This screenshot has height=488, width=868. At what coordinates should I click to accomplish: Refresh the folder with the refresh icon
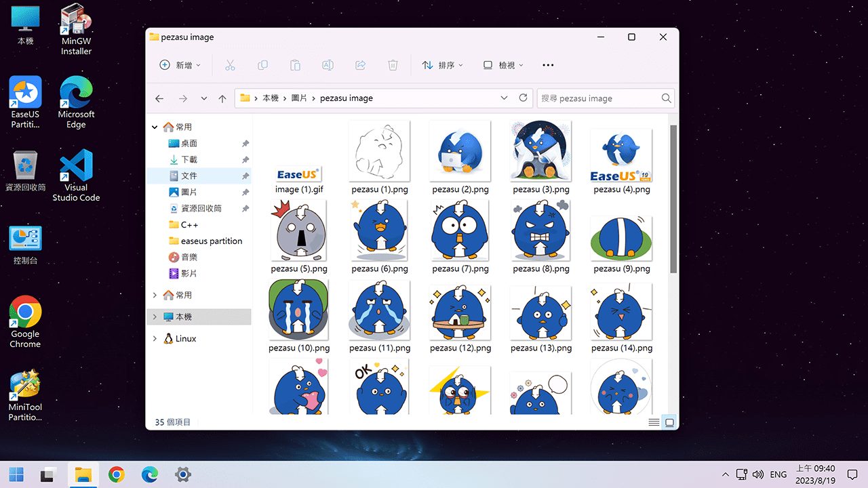[x=523, y=98]
